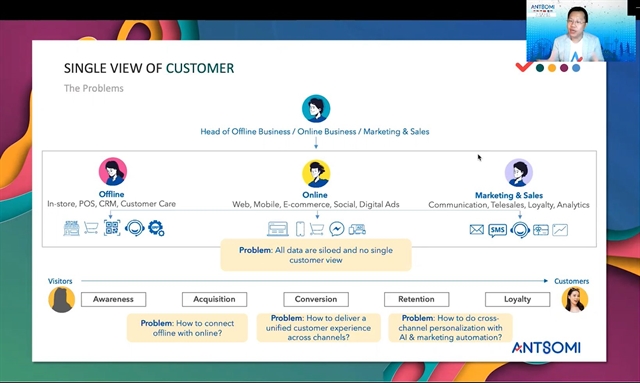This screenshot has width=640, height=383.
Task: Click the headset icon under Marketing & Sales
Action: coord(520,230)
